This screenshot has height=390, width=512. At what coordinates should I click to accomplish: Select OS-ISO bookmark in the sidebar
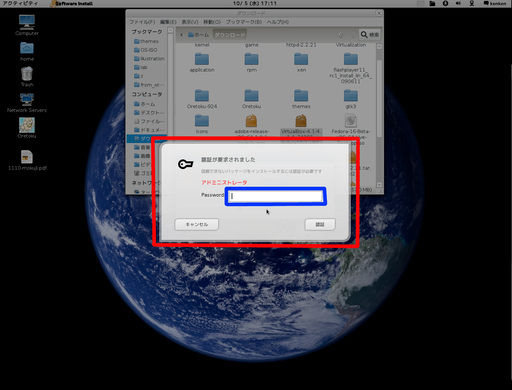[x=145, y=50]
